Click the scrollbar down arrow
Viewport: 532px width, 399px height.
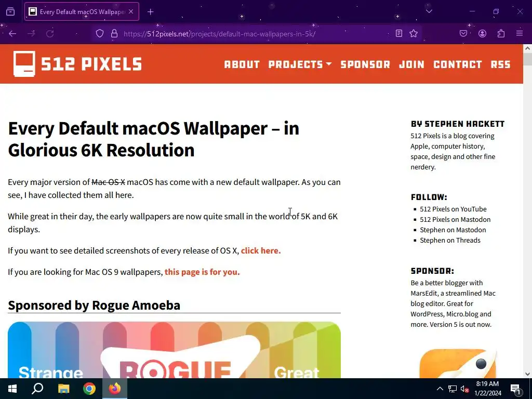[x=527, y=374]
